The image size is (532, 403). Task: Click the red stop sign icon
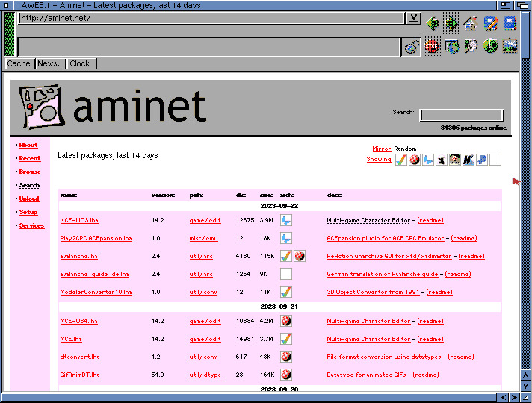pos(432,46)
